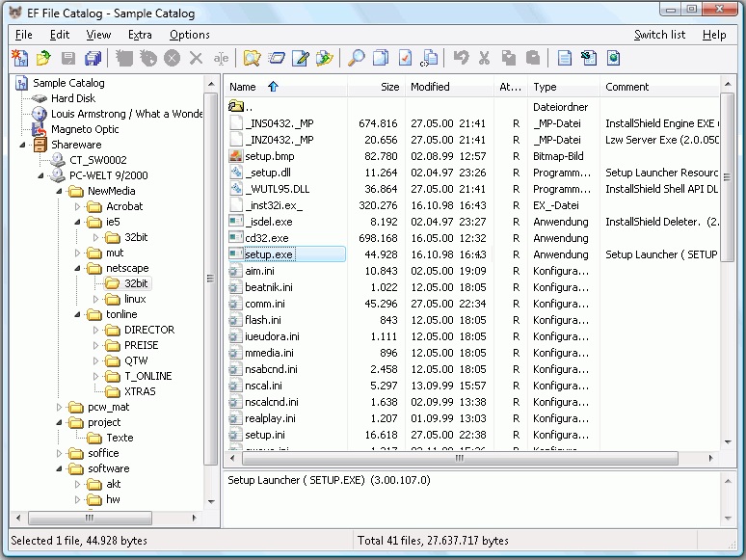Viewport: 746px width, 560px height.
Task: Expand the pcw_mat folder
Action: (x=60, y=407)
